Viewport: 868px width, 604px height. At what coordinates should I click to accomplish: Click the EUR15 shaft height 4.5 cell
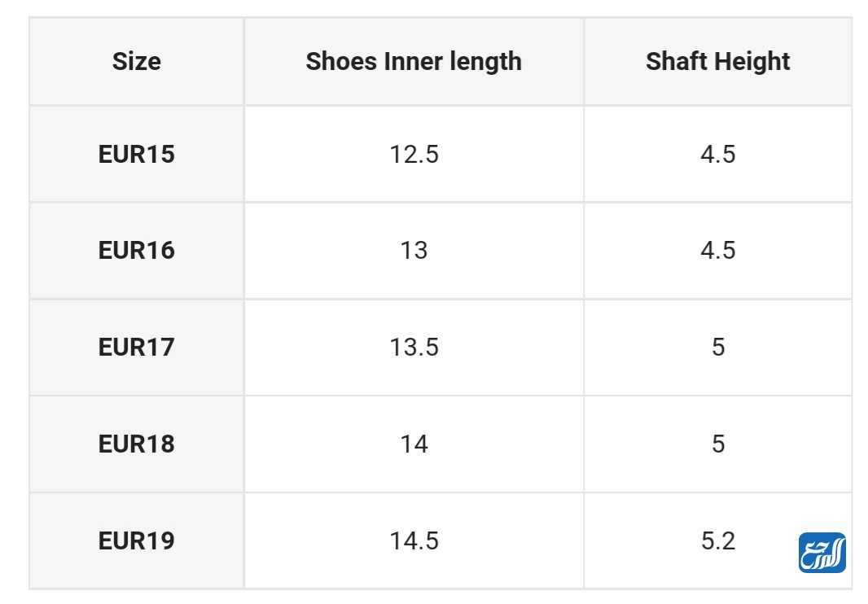tap(717, 154)
